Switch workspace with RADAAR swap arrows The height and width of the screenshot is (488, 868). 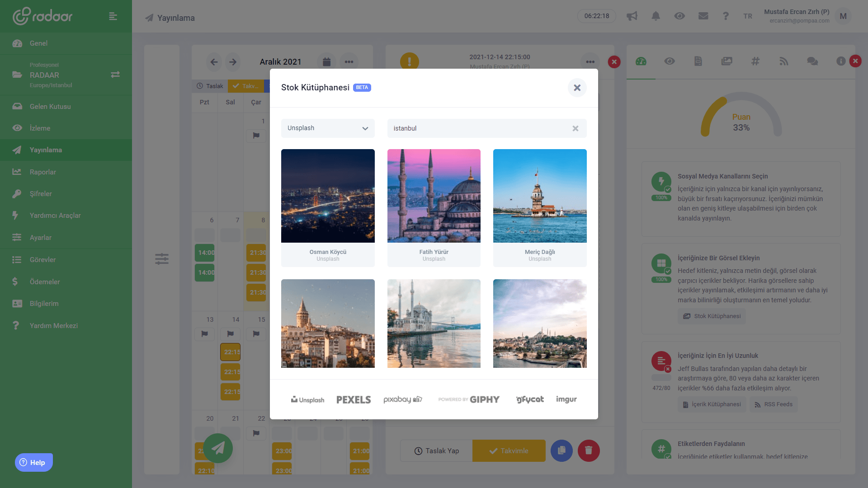coord(115,75)
